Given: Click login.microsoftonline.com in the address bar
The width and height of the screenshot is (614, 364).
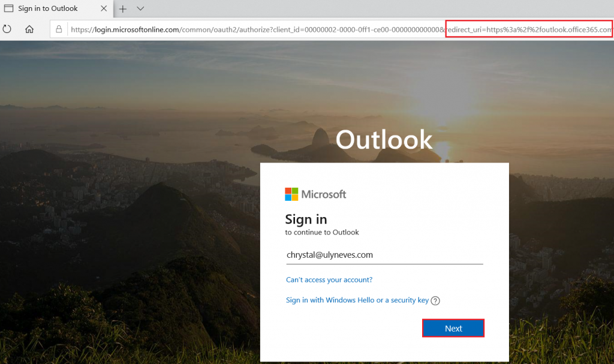Looking at the screenshot, I should (137, 29).
